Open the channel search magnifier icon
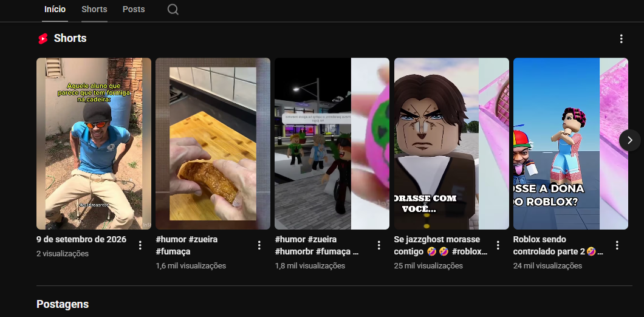Image resolution: width=644 pixels, height=317 pixels. pos(173,9)
